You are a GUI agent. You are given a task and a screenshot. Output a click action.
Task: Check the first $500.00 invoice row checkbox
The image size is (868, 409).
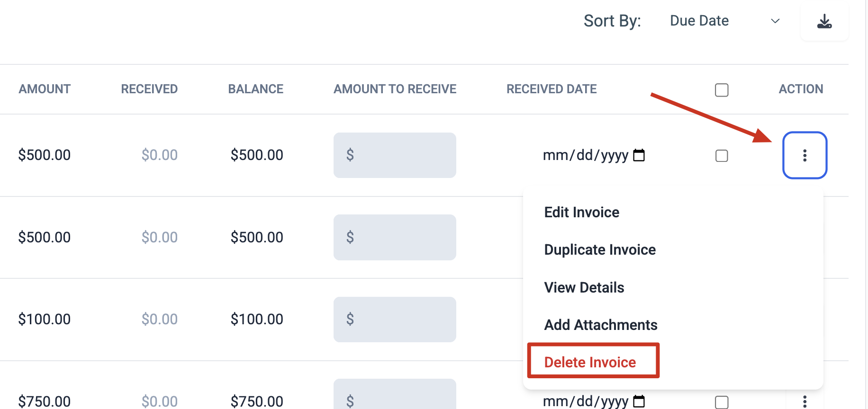coord(722,156)
